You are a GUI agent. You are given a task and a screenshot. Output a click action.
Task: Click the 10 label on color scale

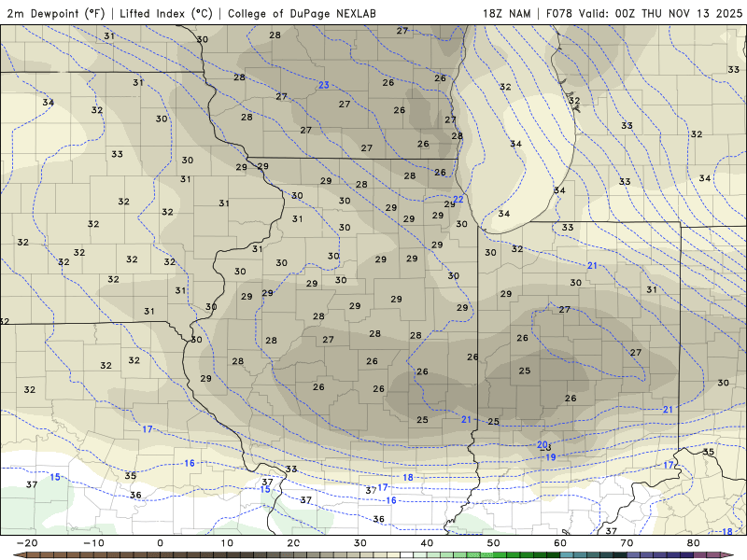click(x=227, y=543)
